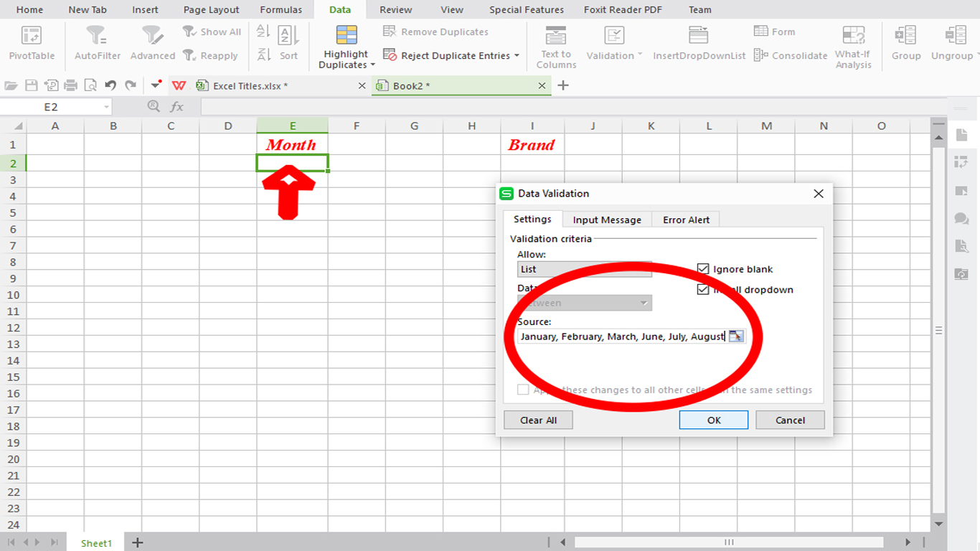Image resolution: width=980 pixels, height=551 pixels.
Task: Select the PivotTable tool
Action: [30, 42]
